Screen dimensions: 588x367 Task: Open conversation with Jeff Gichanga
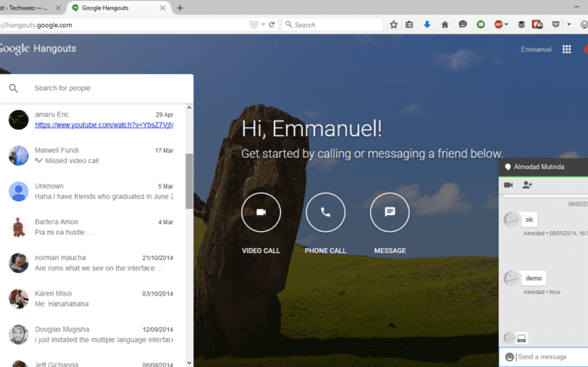pyautogui.click(x=92, y=361)
